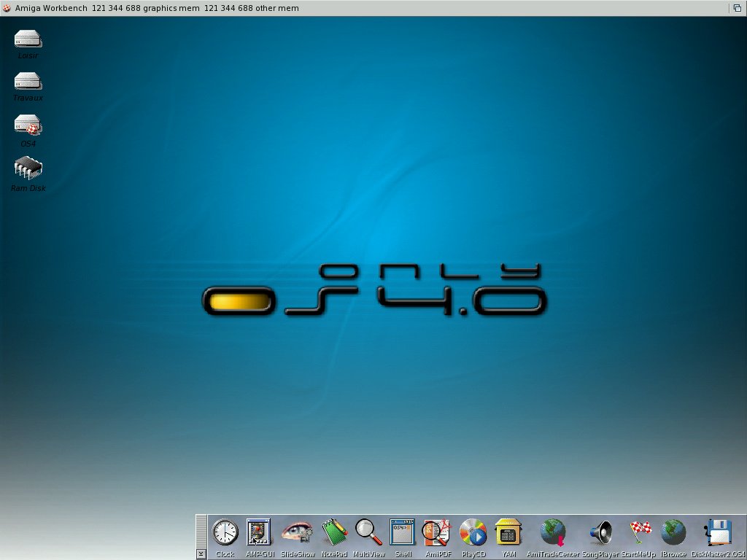This screenshot has width=747, height=560.
Task: Open YAM mail icon
Action: (508, 532)
